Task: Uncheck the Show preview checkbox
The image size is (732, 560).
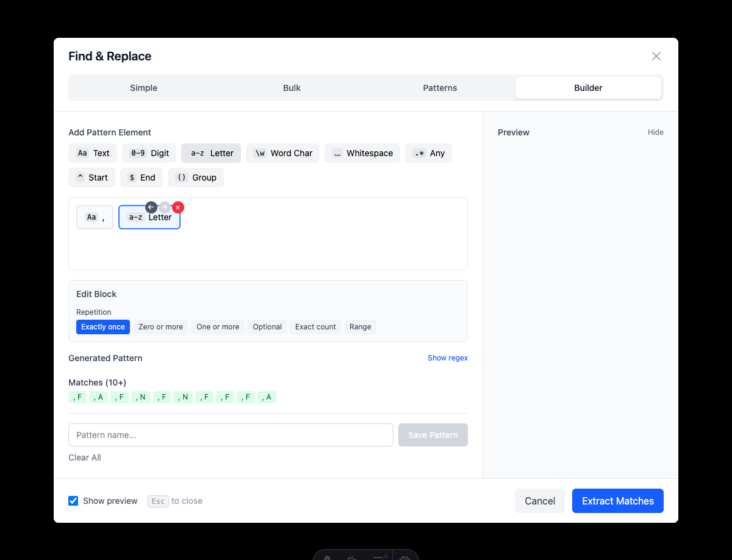Action: [73, 500]
